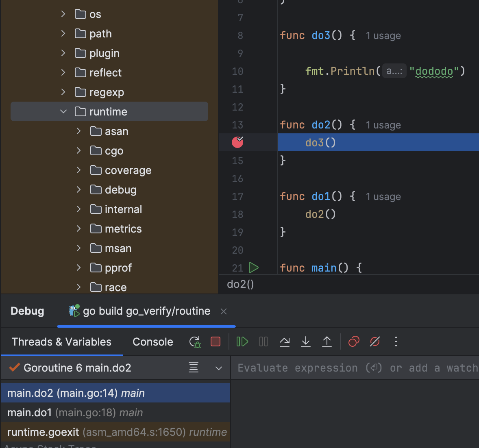
Task: Expand the race folder
Action: pyautogui.click(x=78, y=287)
